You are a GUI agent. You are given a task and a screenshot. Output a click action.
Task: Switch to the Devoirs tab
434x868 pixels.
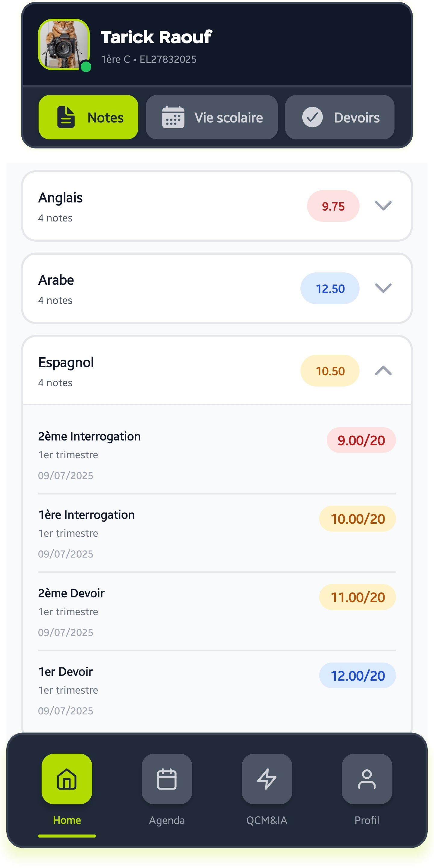(356, 118)
